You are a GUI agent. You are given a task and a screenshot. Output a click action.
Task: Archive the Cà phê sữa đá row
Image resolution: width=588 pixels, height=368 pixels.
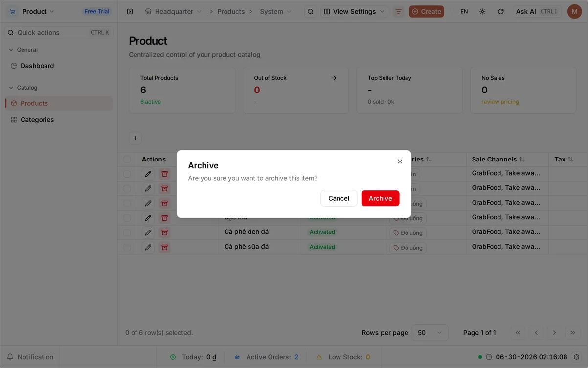(x=165, y=247)
